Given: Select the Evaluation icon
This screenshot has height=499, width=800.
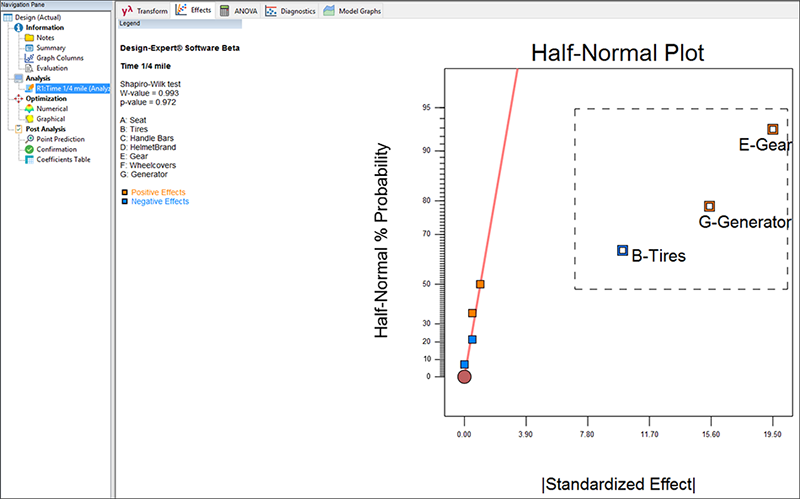Looking at the screenshot, I should 29,68.
